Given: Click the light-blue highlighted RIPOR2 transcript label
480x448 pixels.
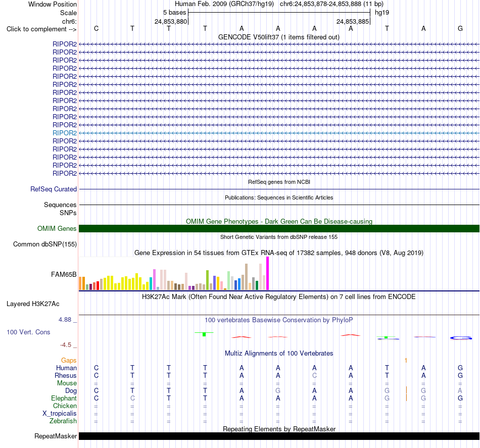Looking at the screenshot, I should pyautogui.click(x=65, y=133).
